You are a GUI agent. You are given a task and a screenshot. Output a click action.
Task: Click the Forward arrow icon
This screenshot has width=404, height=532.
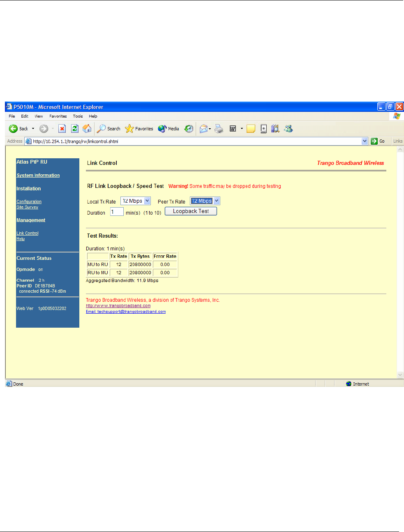click(x=44, y=129)
